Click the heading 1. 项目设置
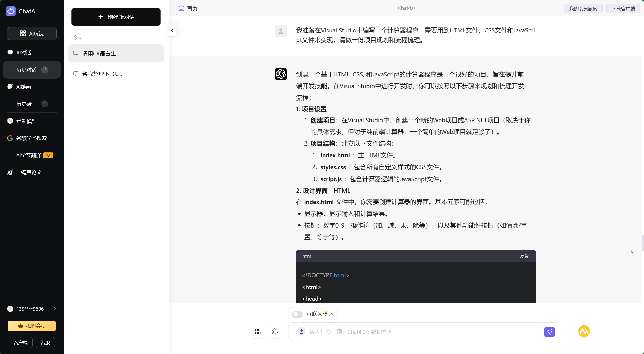This screenshot has width=644, height=354. tap(311, 109)
